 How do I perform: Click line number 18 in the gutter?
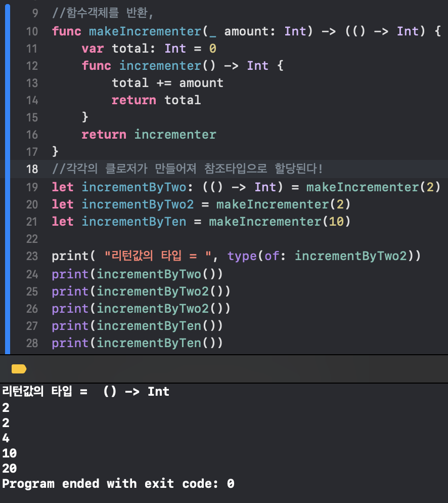(x=32, y=169)
